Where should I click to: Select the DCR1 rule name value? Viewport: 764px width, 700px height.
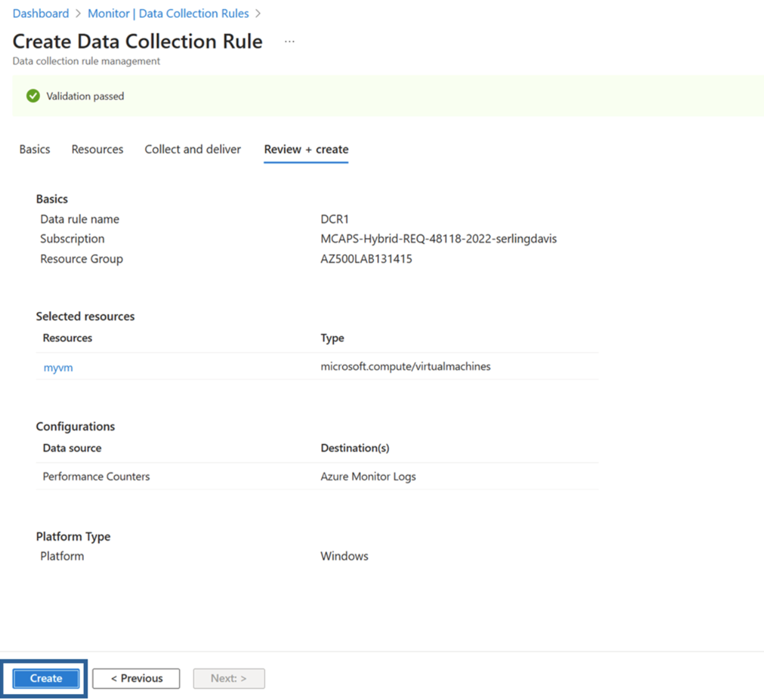click(x=334, y=219)
